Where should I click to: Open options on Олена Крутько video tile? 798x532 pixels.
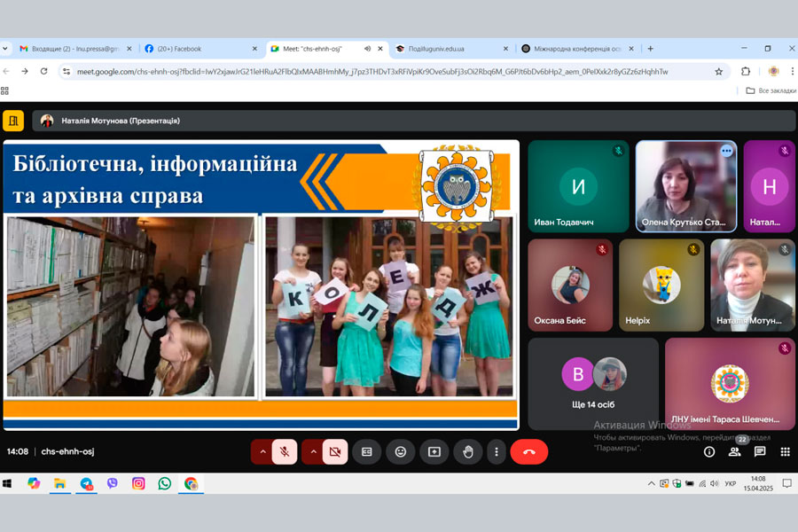(727, 151)
